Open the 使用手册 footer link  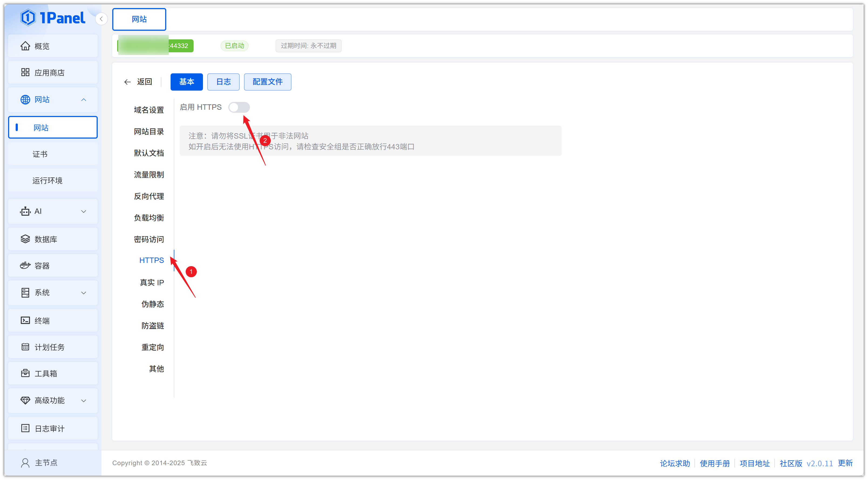714,463
